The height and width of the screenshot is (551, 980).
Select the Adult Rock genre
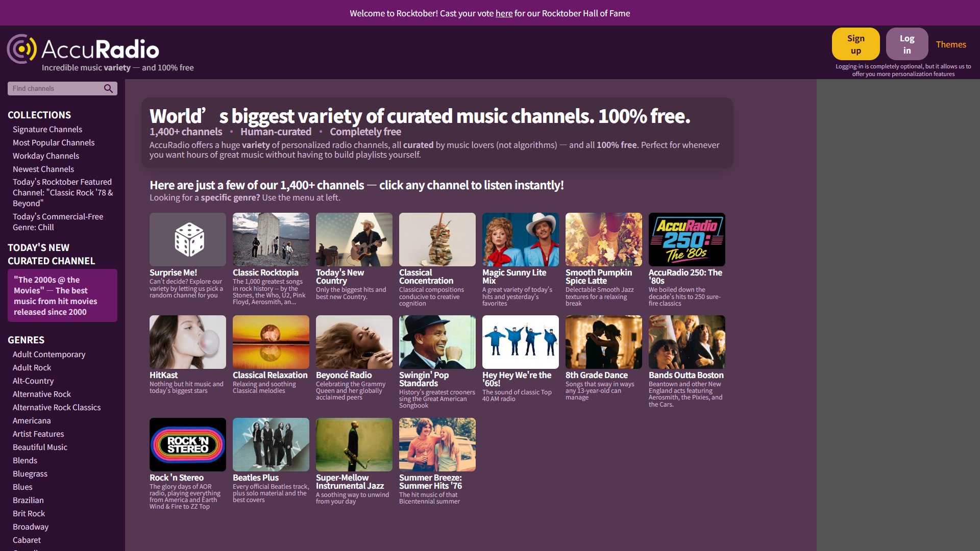(32, 368)
